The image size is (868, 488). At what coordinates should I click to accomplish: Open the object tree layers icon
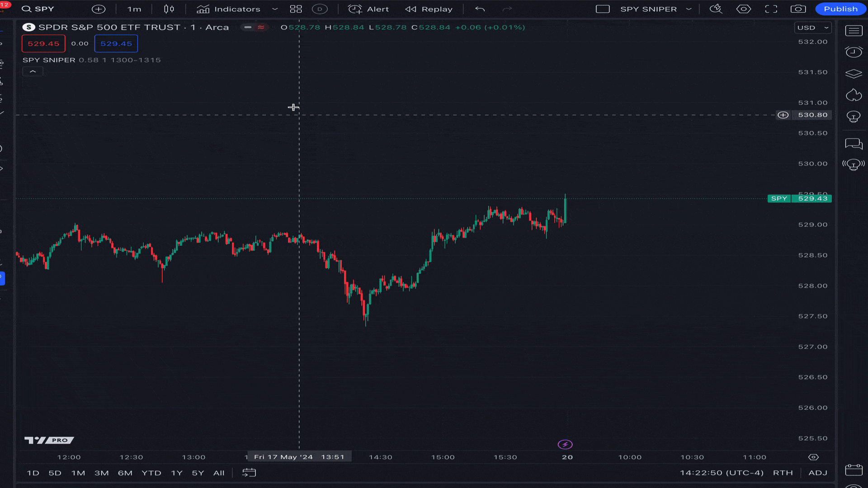854,74
